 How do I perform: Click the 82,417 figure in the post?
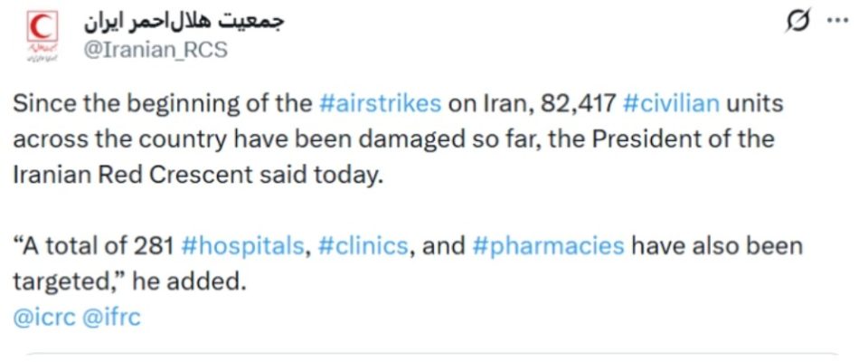coord(579,103)
